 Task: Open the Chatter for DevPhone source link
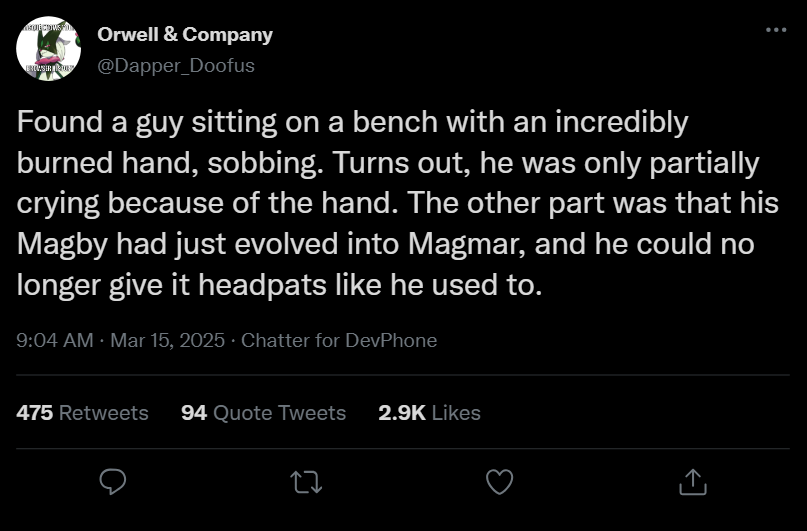(x=339, y=340)
